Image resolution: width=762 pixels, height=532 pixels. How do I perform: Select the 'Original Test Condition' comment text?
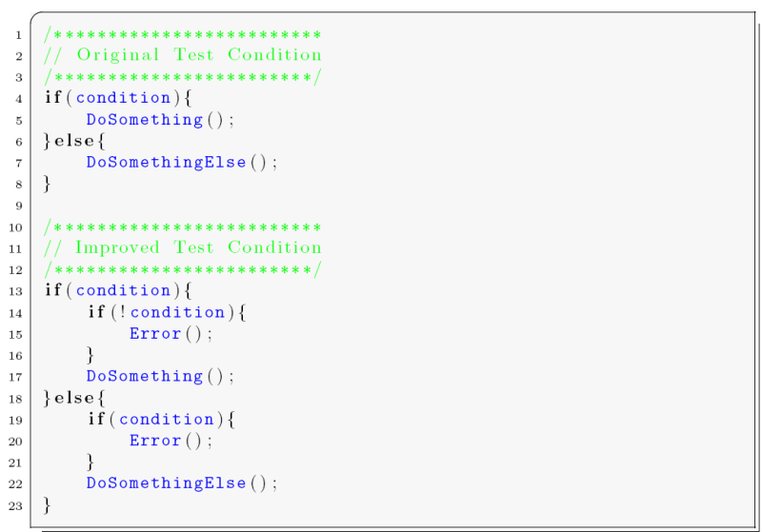pos(199,55)
